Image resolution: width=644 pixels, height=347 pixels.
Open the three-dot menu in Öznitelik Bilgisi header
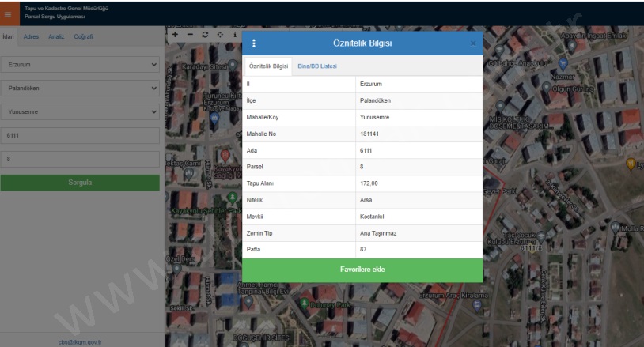pos(253,43)
